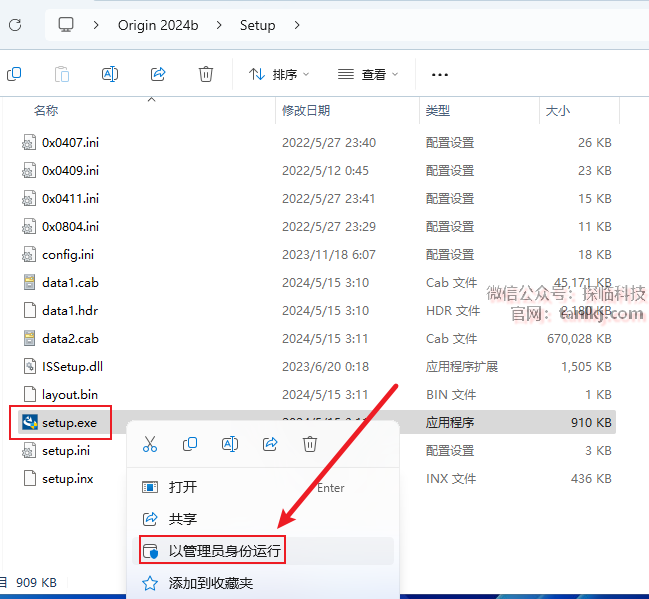Click the context menu share icon
Viewport: 649px width, 599px height.
[270, 444]
